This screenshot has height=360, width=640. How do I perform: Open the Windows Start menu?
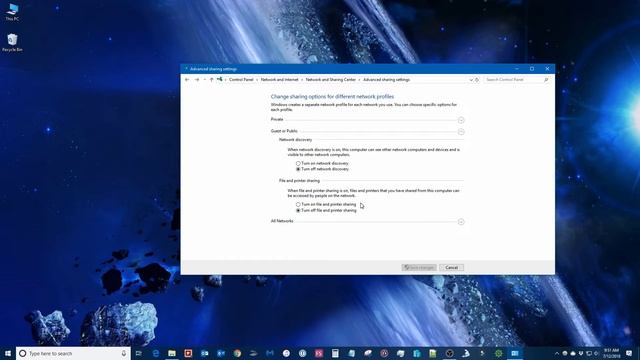pos(8,353)
